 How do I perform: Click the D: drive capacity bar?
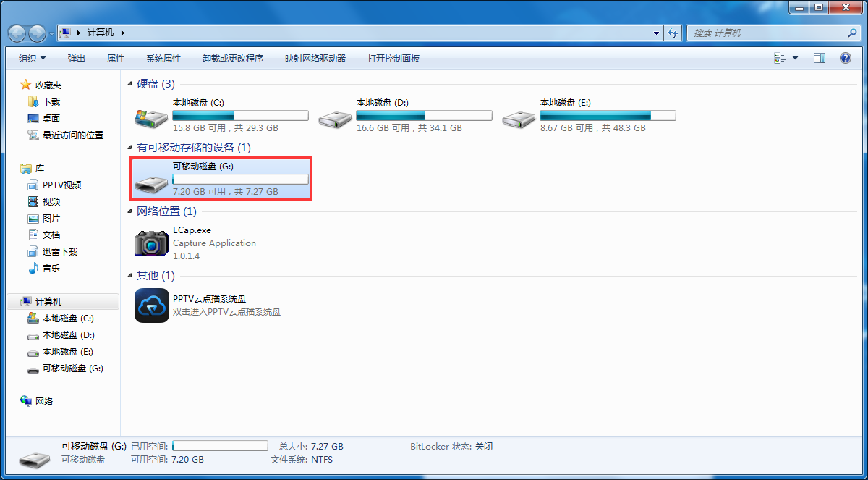425,116
